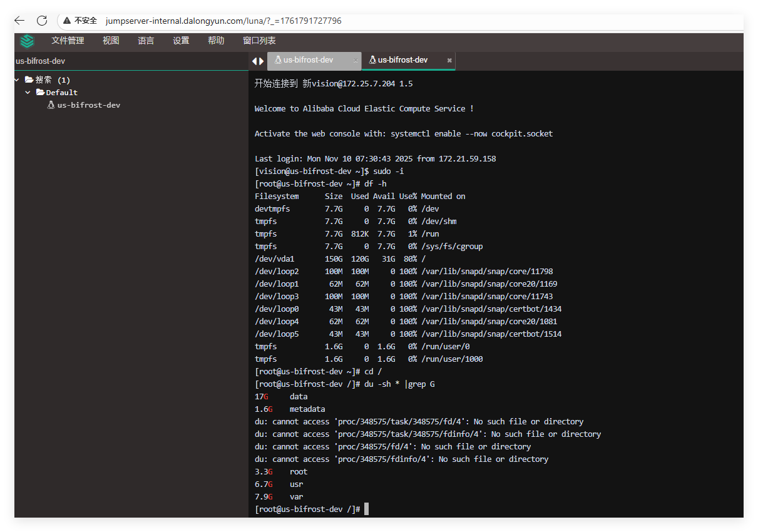Open the 文件管理 menu
This screenshot has width=758, height=532.
pyautogui.click(x=68, y=41)
